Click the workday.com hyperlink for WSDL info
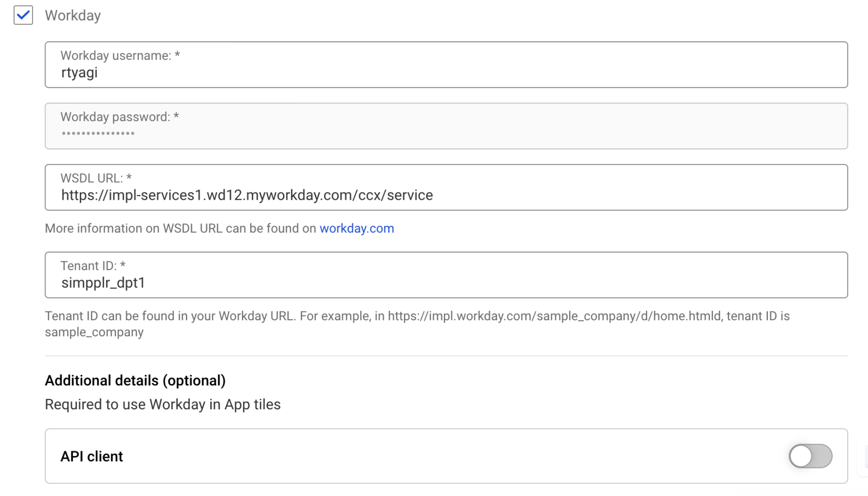Image resolution: width=868 pixels, height=496 pixels. point(356,228)
